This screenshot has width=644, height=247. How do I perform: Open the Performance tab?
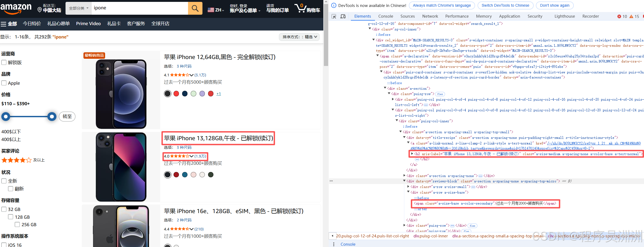(x=457, y=16)
